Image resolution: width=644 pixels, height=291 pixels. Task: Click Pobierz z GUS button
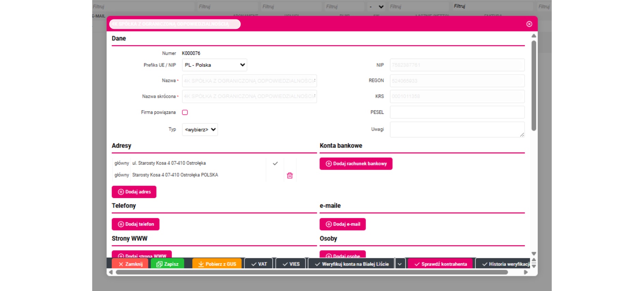coord(217,264)
